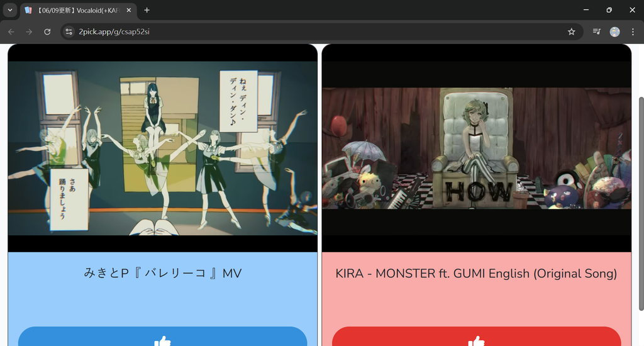Screen dimensions: 644x346
Task: Click the page vertical scrollbar thumb
Action: (641, 204)
